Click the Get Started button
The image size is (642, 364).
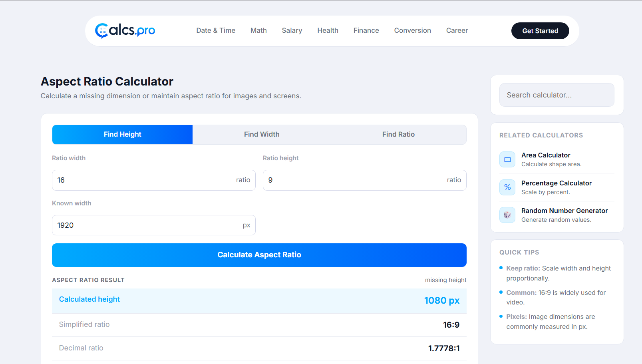point(540,31)
